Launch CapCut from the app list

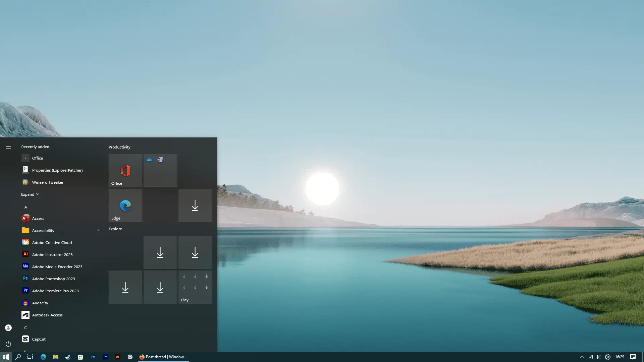tap(38, 339)
